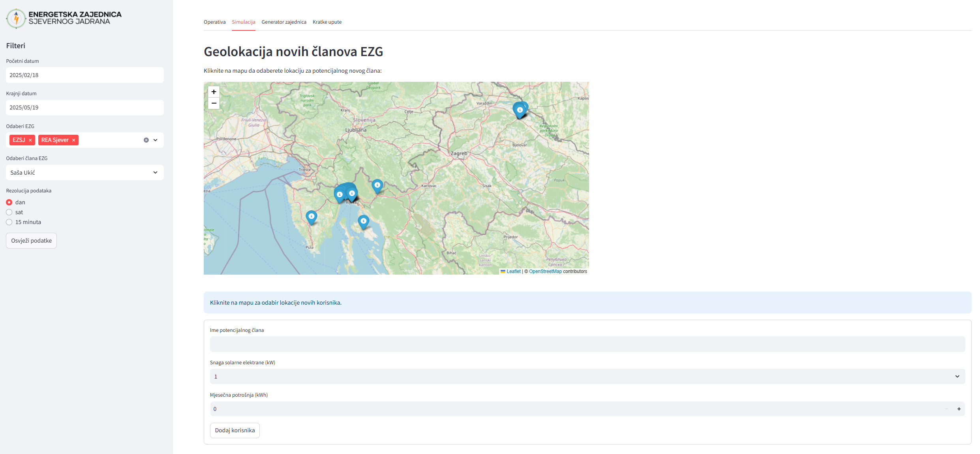Expand the Odaberi EZG dropdown arrow
This screenshot has height=454, width=980.
pyautogui.click(x=156, y=140)
